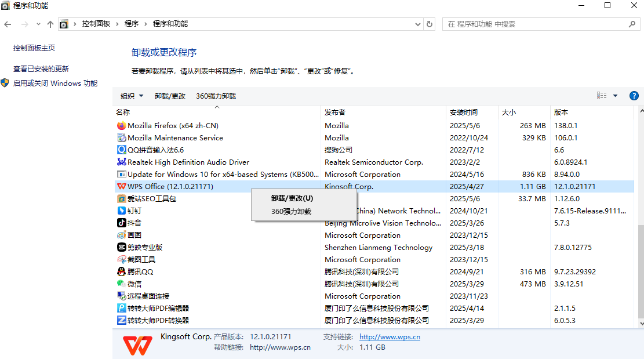Screen dimensions: 644x359
Task: Refresh the program list
Action: point(430,24)
